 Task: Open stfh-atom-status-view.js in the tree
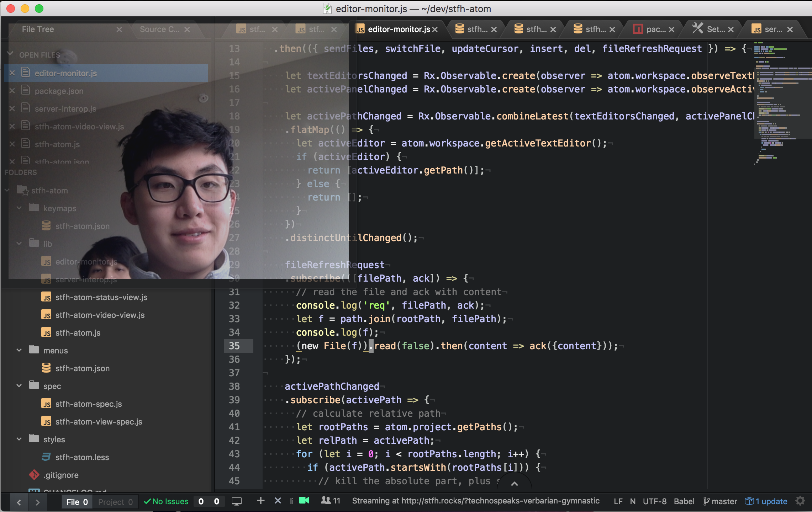(101, 297)
